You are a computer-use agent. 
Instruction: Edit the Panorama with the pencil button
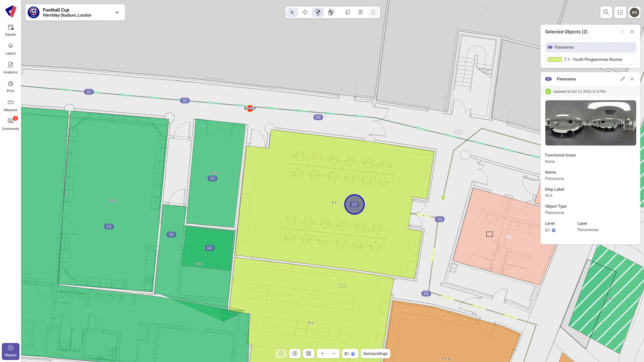tap(623, 79)
